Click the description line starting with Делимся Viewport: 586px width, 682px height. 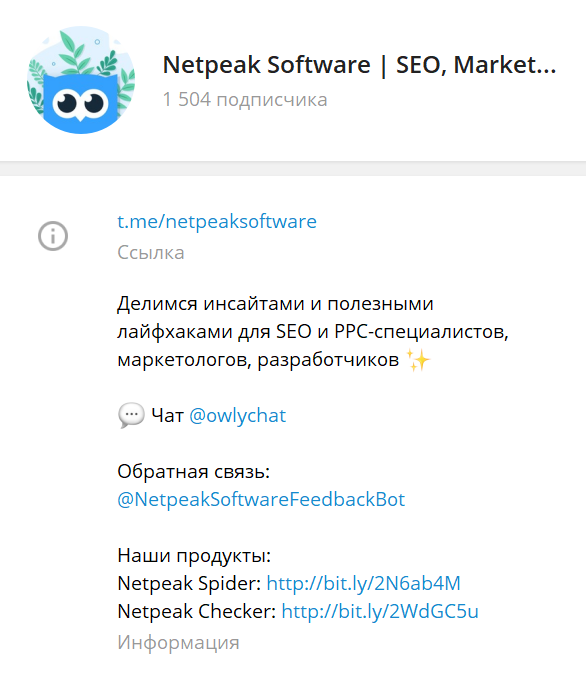[275, 304]
